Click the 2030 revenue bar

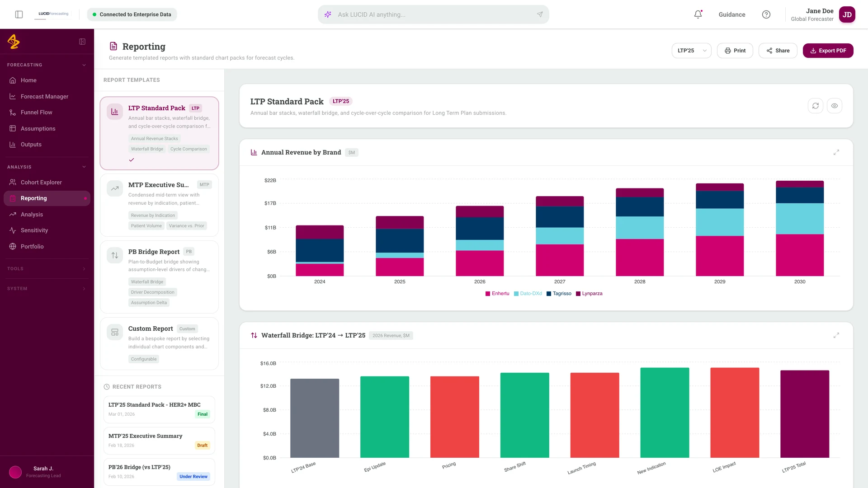click(800, 228)
